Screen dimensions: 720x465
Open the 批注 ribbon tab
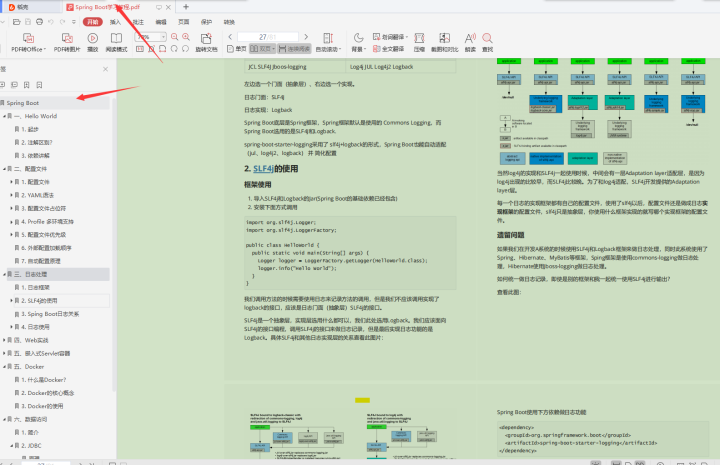138,22
